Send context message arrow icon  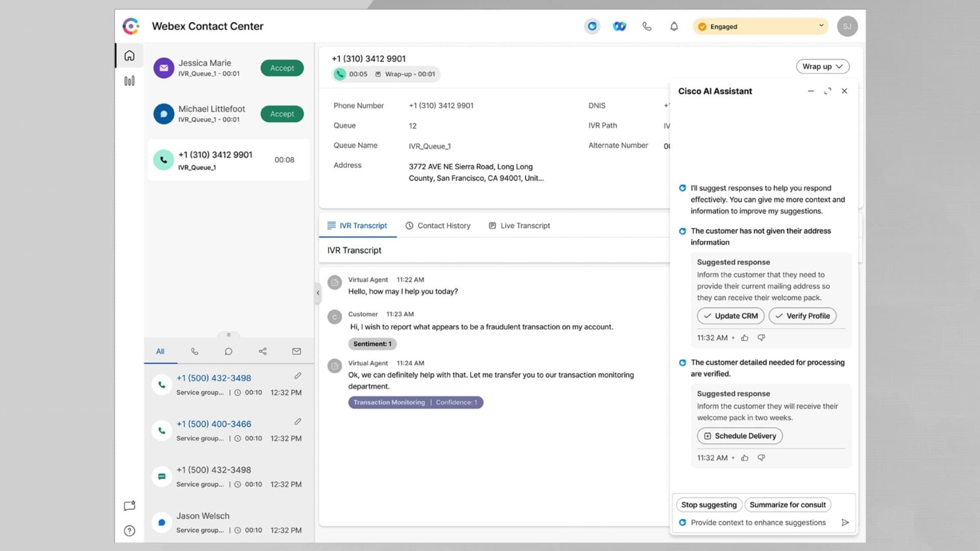[x=845, y=522]
